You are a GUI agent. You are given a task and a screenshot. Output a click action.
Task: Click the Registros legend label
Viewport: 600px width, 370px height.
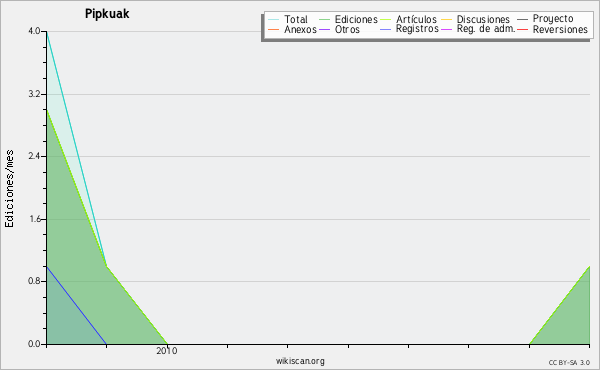tap(417, 29)
